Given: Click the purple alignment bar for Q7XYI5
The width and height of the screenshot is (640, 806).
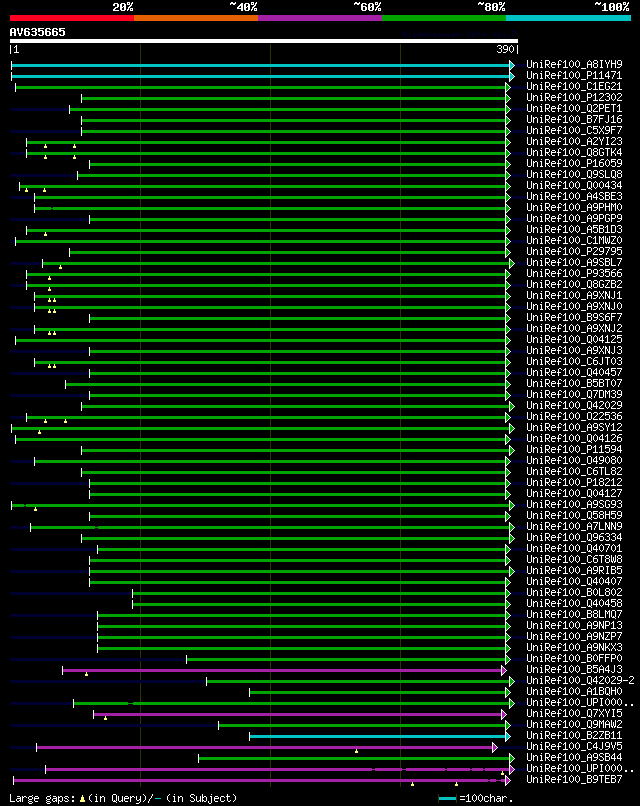Looking at the screenshot, I should pos(300,715).
